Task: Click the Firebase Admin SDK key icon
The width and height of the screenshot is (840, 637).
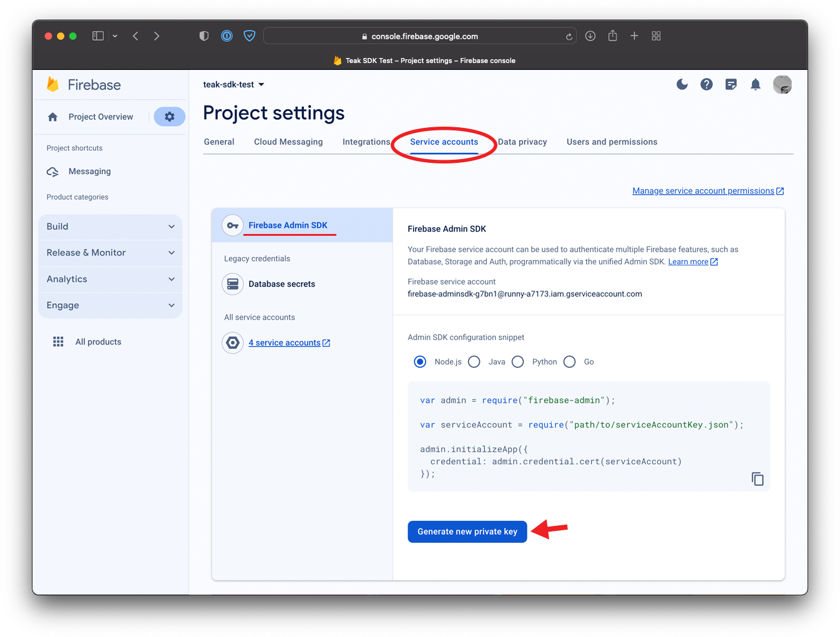Action: (233, 225)
